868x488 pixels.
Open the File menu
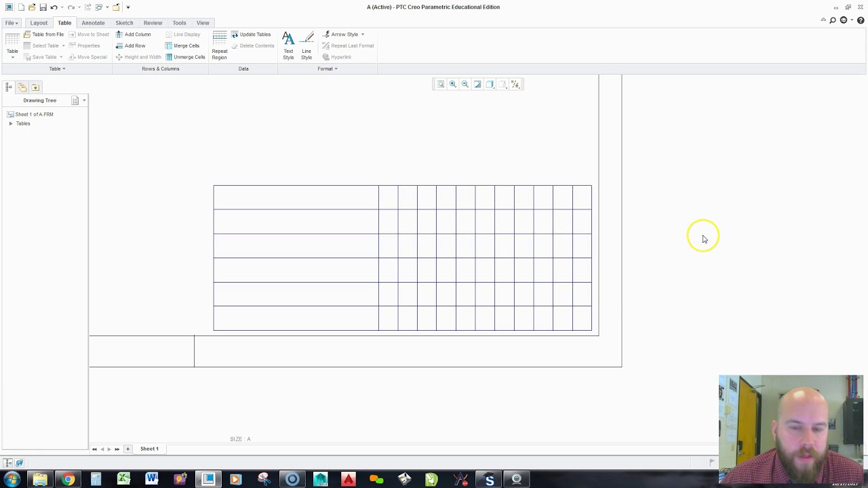[x=12, y=23]
